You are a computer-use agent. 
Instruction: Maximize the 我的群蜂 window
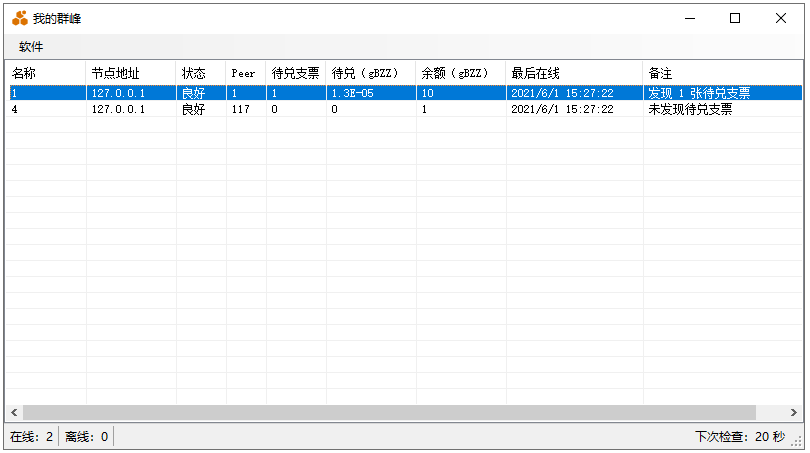tap(735, 18)
